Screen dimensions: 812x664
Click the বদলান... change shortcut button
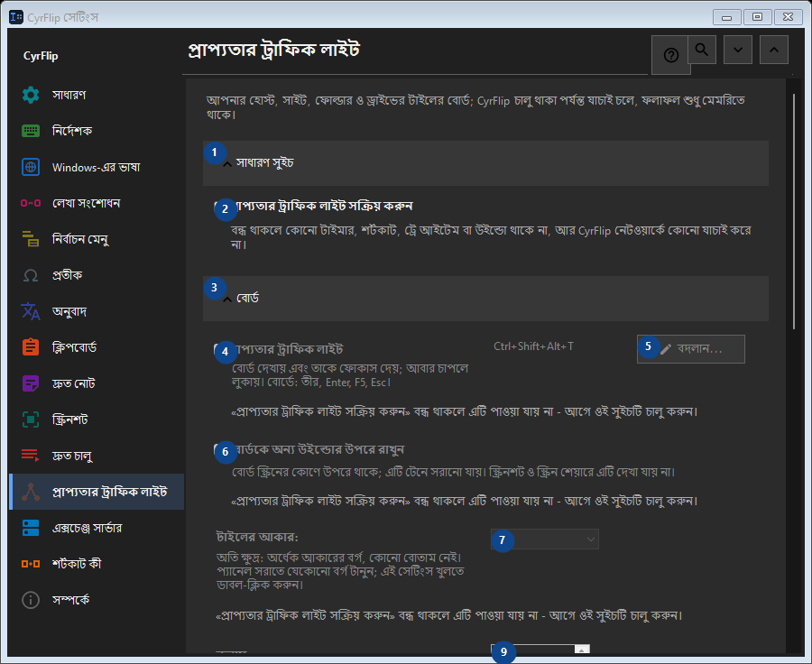(x=691, y=349)
